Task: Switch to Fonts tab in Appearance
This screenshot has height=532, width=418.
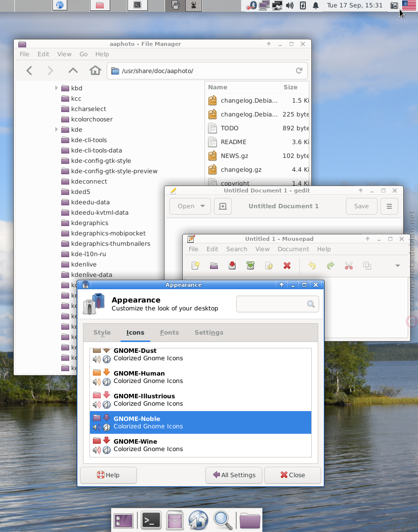Action: point(169,333)
